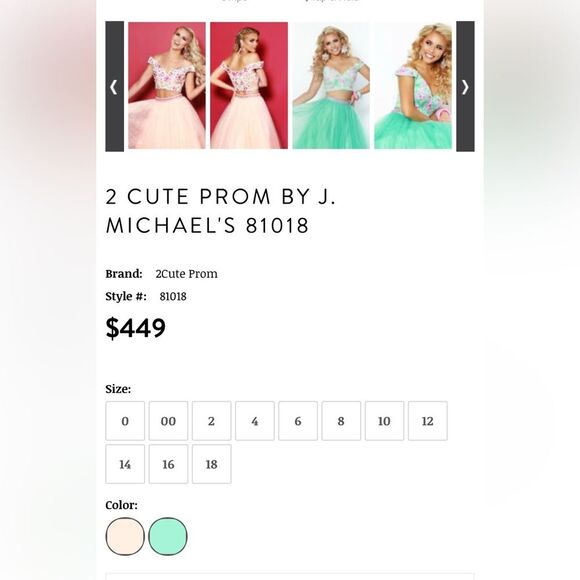Select the mint green color swatch

168,536
